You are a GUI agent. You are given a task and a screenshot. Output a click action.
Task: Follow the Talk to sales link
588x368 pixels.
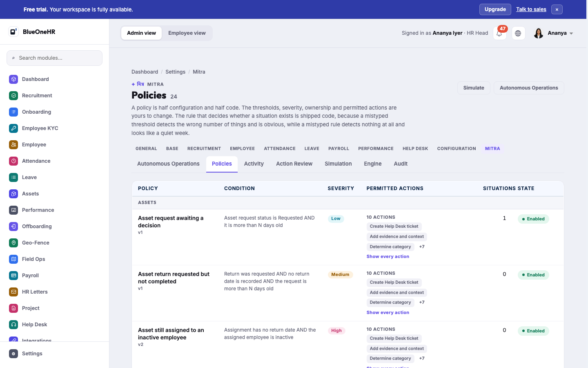531,9
